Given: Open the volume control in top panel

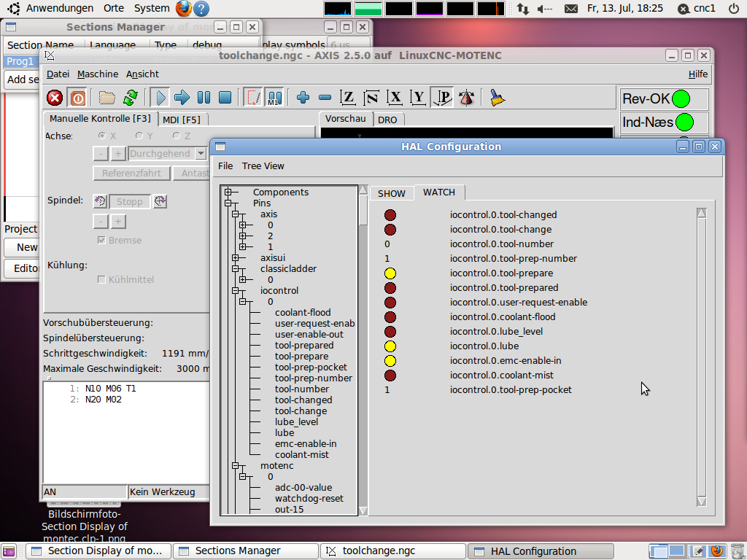Looking at the screenshot, I should 544,9.
